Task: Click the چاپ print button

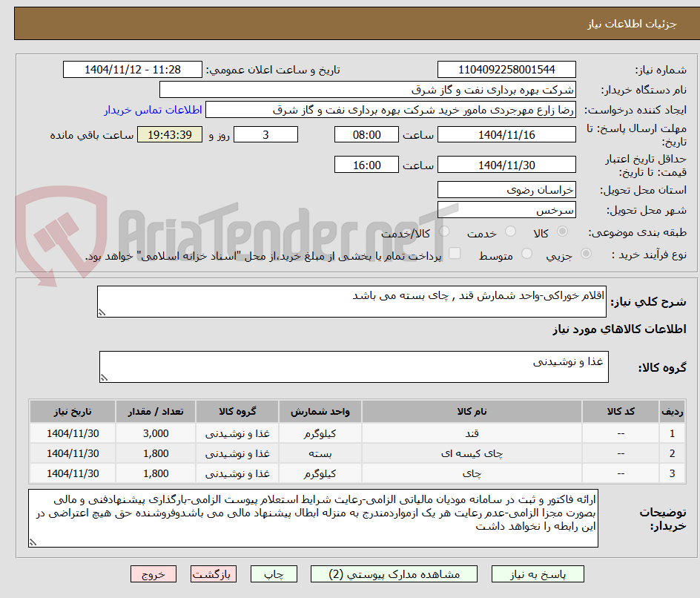Action: click(274, 574)
